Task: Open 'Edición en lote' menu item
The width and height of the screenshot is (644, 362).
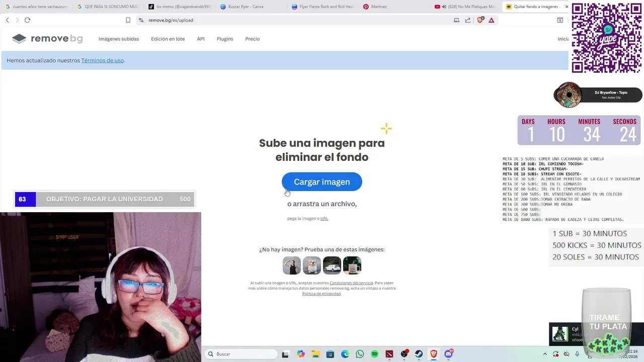Action: click(168, 39)
